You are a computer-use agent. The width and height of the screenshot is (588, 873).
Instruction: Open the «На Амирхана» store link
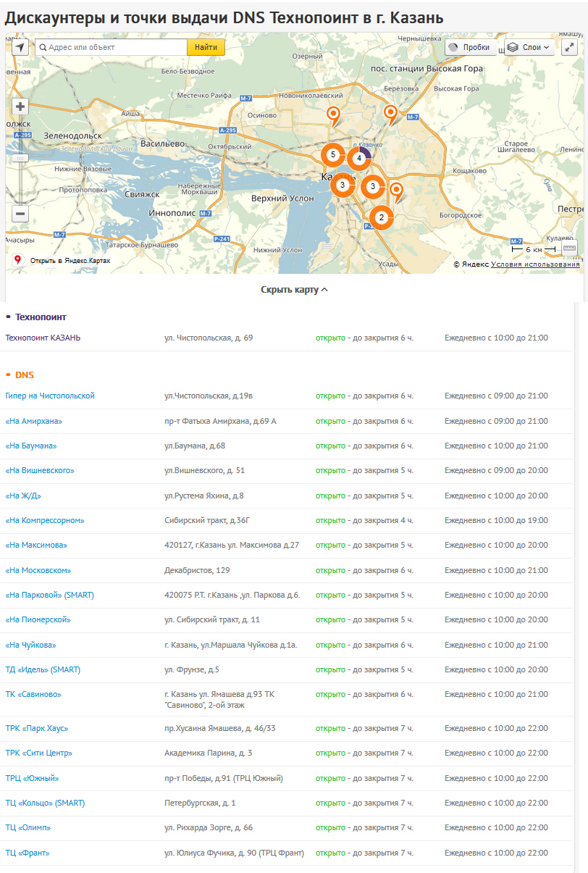(x=33, y=421)
